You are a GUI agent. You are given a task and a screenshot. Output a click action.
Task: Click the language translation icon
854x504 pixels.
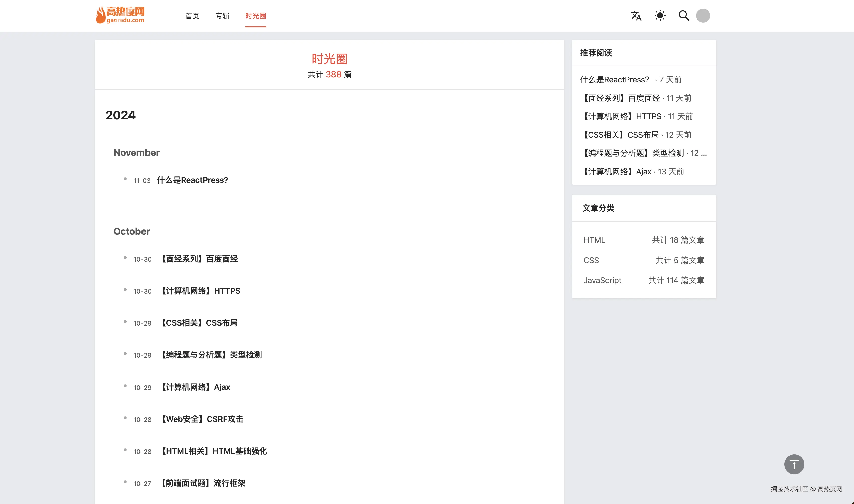coord(636,16)
